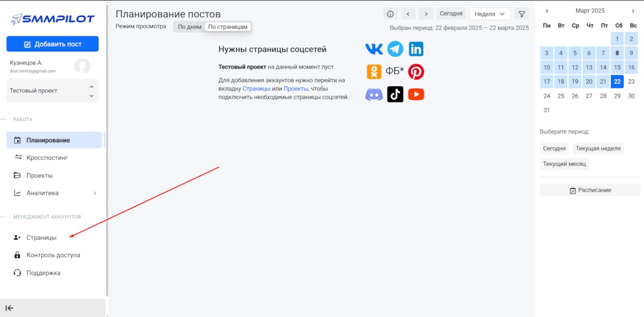Open the Тестовый проект project selector
The image size is (644, 317).
53,91
